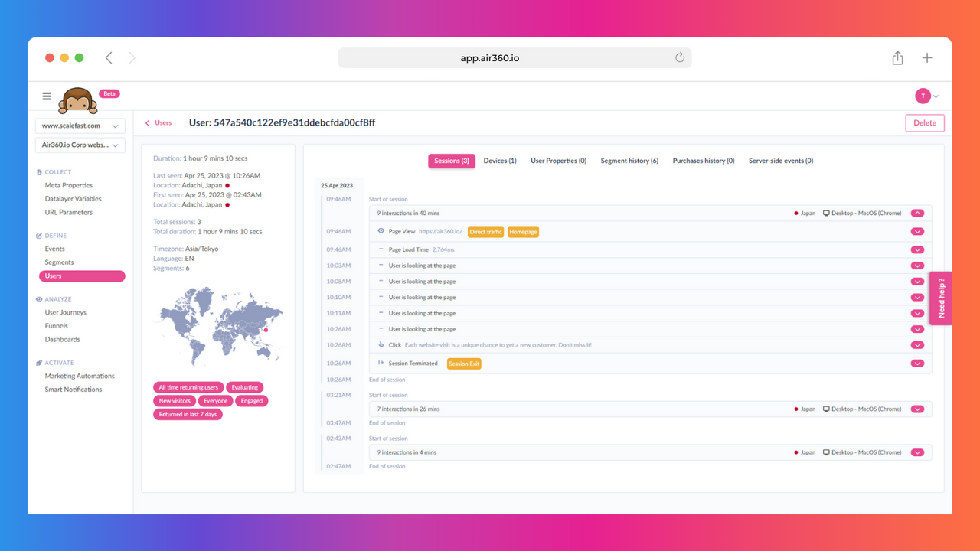Viewport: 980px width, 551px height.
Task: Expand the 10:03AM user looking row
Action: tap(917, 266)
